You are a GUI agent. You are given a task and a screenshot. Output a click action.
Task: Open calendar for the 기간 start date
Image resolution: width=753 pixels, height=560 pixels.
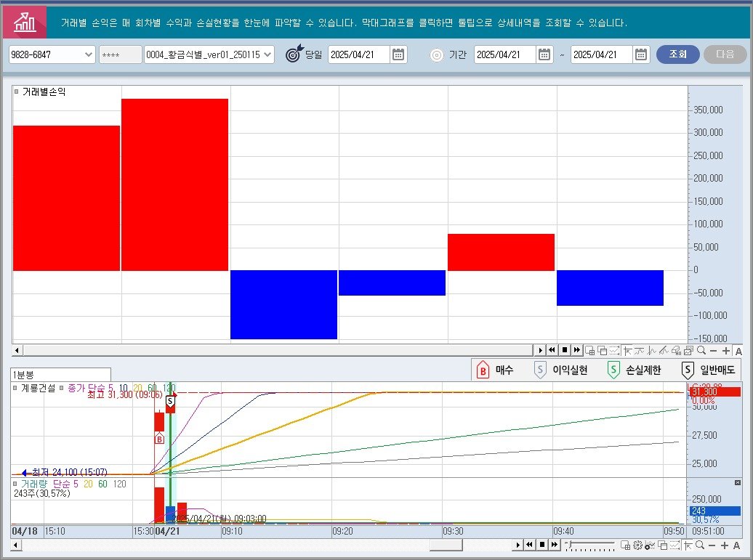point(544,54)
